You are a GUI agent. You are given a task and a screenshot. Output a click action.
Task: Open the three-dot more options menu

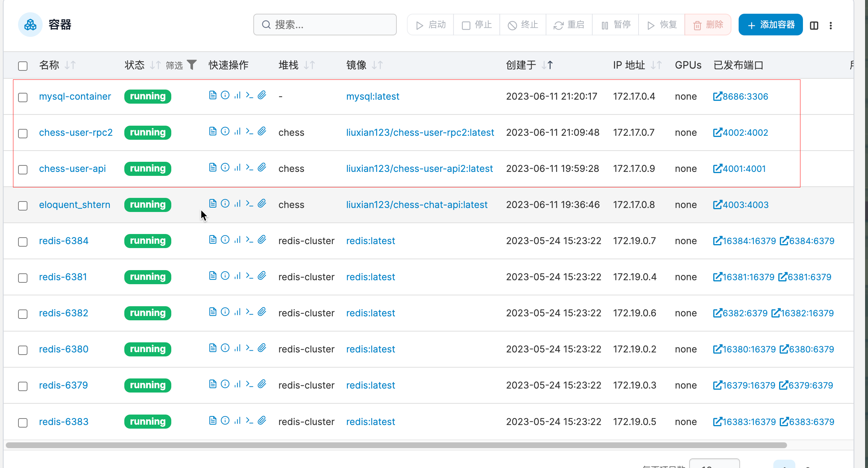pos(831,25)
